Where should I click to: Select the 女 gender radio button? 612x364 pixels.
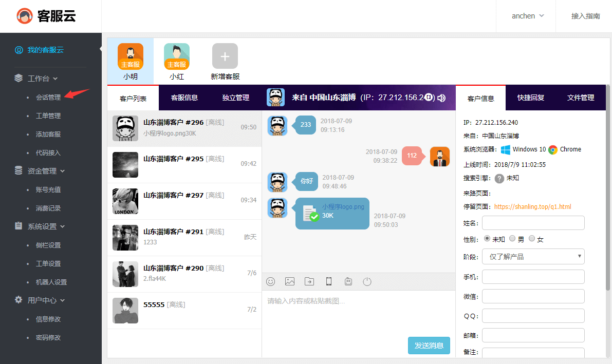click(532, 239)
